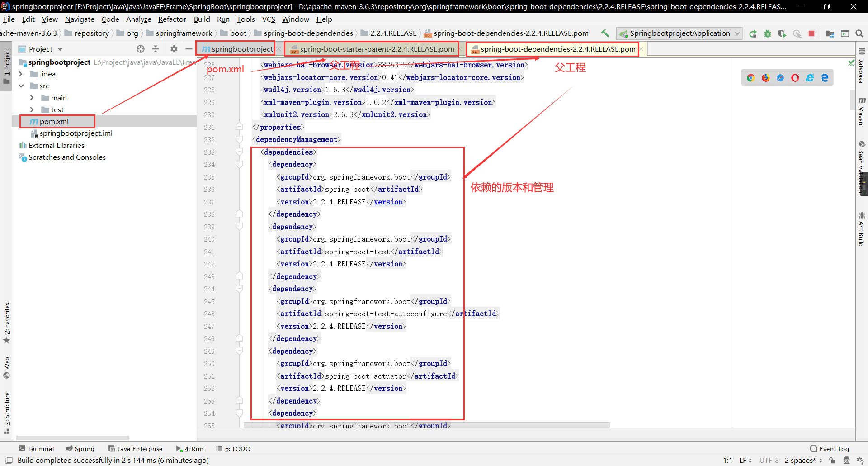Toggle the Ant Build side tool window

[x=862, y=229]
